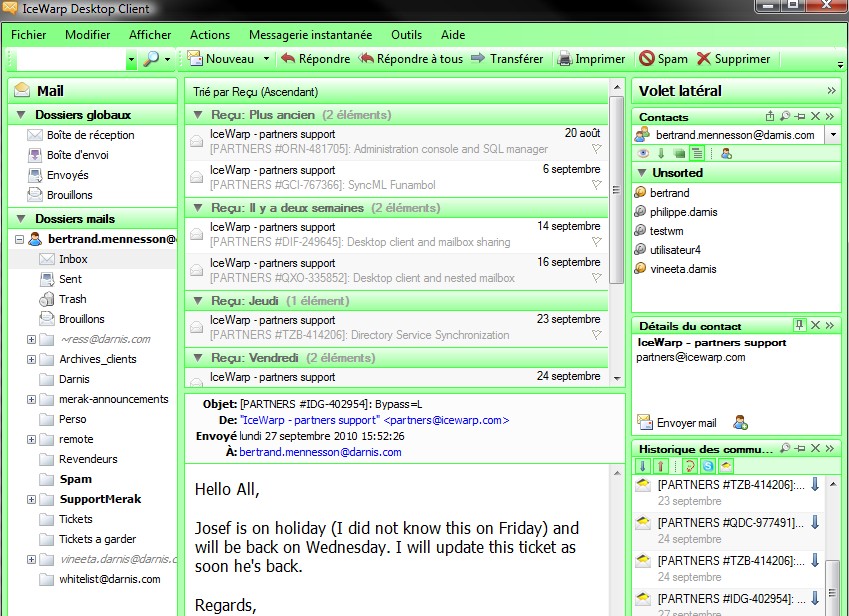Collapse the Unsorted contacts group
This screenshot has height=616, width=849.
click(642, 173)
